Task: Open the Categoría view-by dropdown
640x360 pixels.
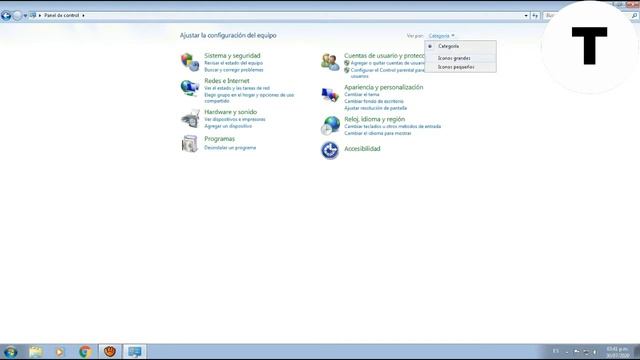Action: coord(441,36)
